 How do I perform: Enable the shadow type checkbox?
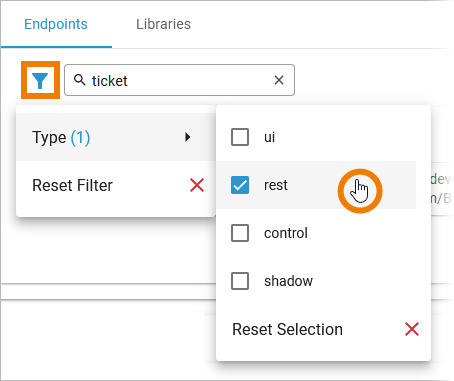240,281
